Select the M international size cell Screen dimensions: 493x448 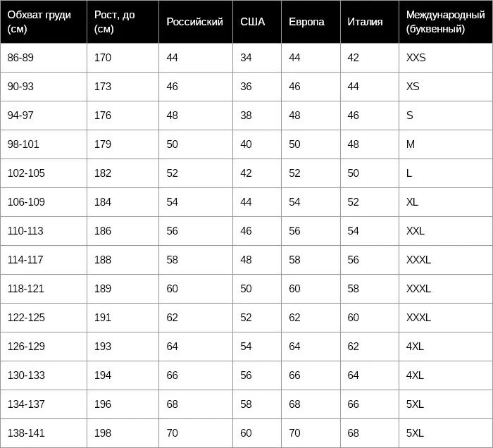coord(446,144)
